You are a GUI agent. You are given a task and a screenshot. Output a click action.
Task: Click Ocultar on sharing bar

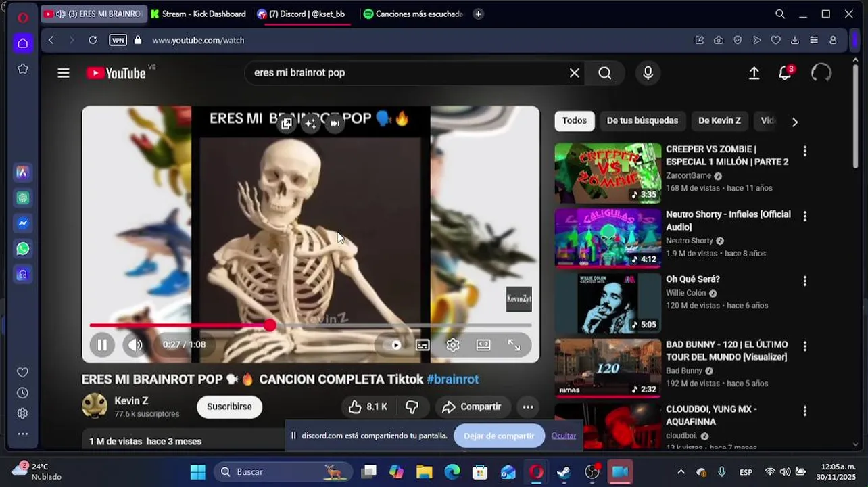564,436
